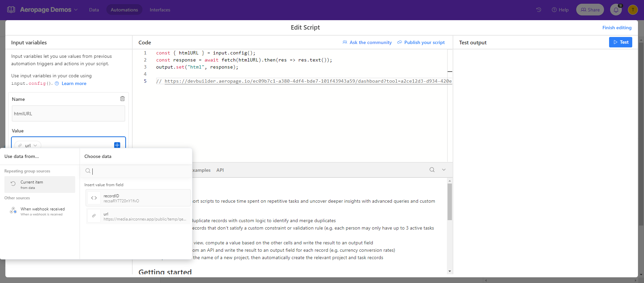The height and width of the screenshot is (283, 644).
Task: Insert the url field value
Action: pos(138,216)
